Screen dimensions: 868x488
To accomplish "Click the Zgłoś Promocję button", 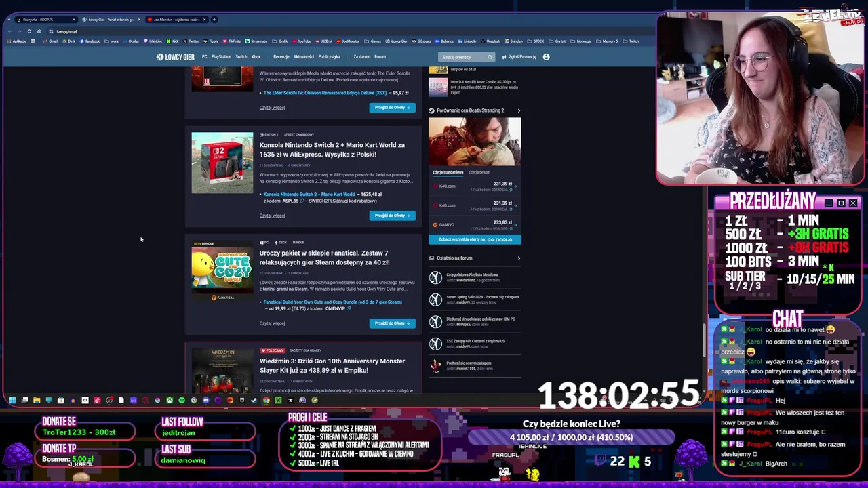I will click(x=519, y=57).
